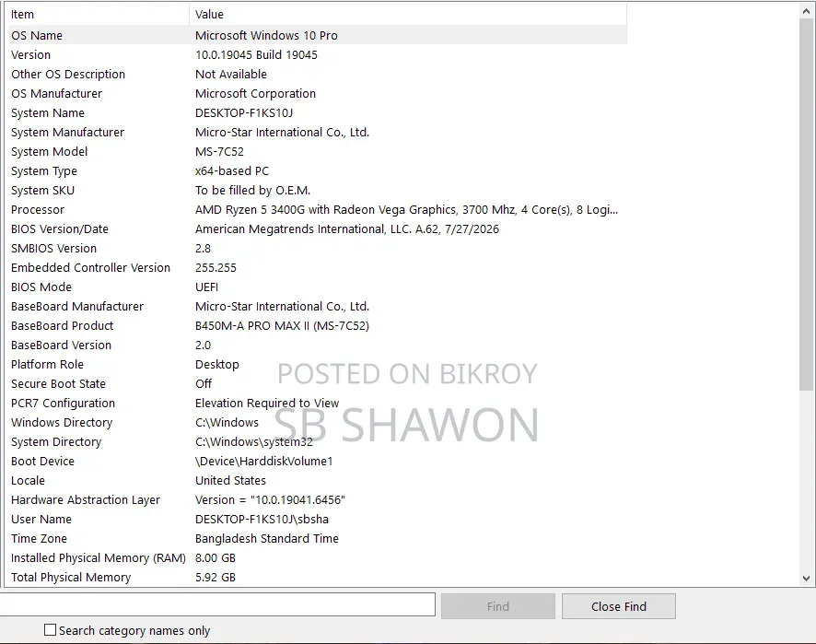Select PCR7 Configuration row
This screenshot has width=816, height=644.
coord(318,403)
